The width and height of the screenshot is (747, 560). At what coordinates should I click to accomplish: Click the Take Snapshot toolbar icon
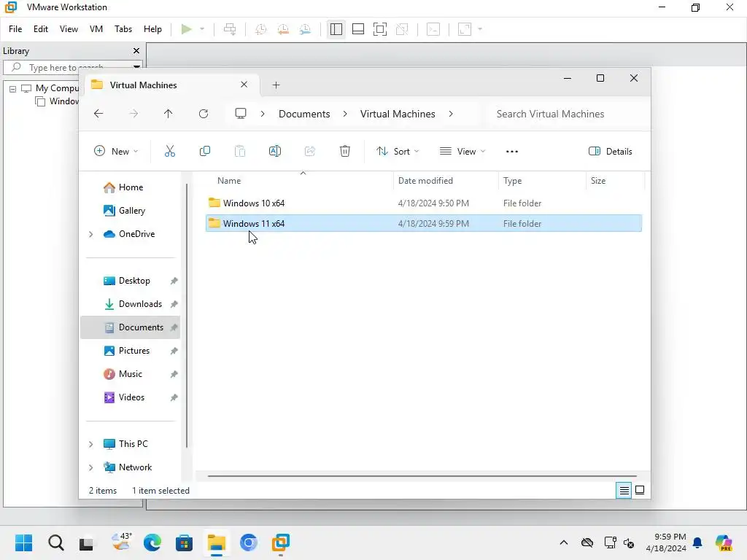pos(260,29)
